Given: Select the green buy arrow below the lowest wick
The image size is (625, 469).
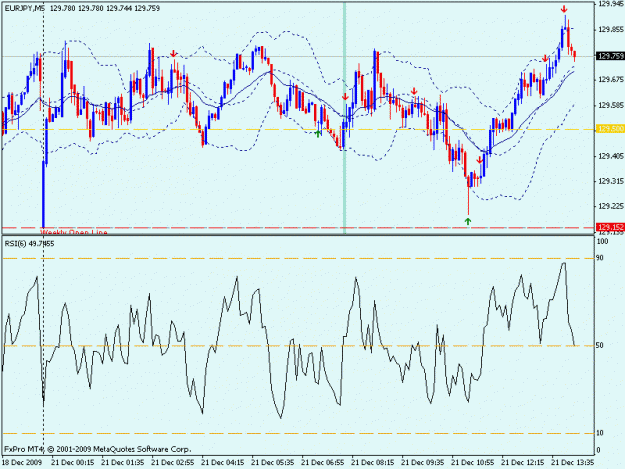Looking at the screenshot, I should 468,221.
